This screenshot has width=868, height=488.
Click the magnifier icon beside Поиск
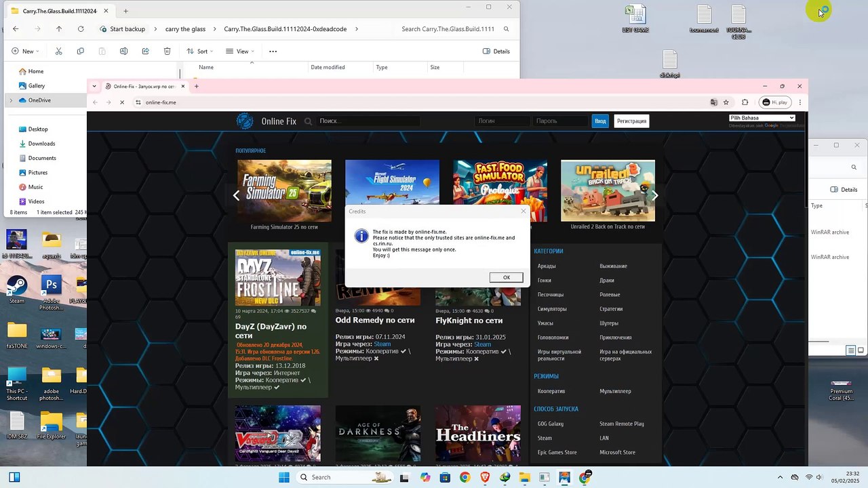point(308,121)
